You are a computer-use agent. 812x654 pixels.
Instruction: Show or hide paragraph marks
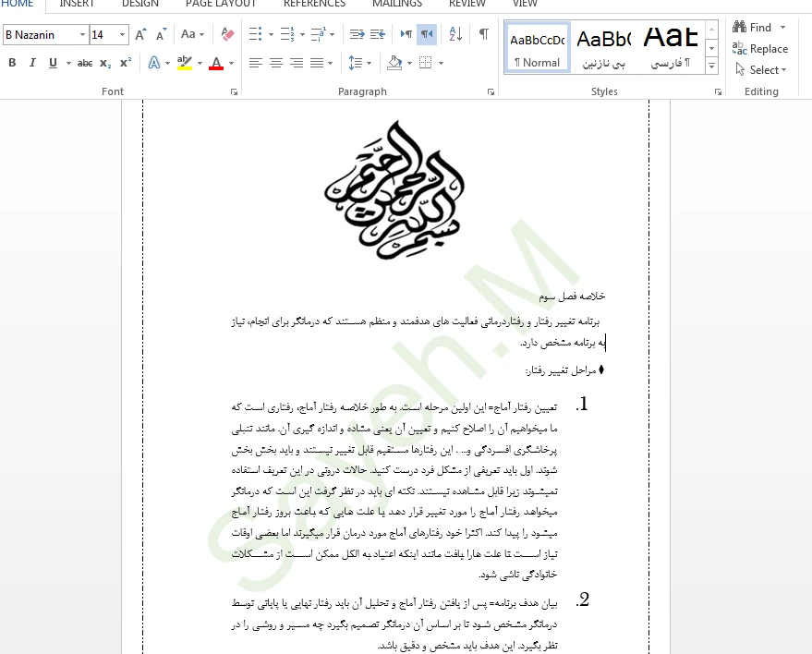click(x=483, y=34)
